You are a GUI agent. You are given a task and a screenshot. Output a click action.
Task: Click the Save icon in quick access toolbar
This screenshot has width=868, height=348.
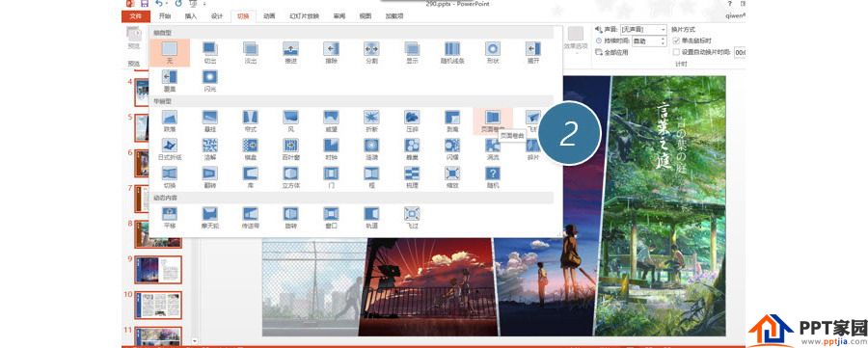pyautogui.click(x=145, y=3)
